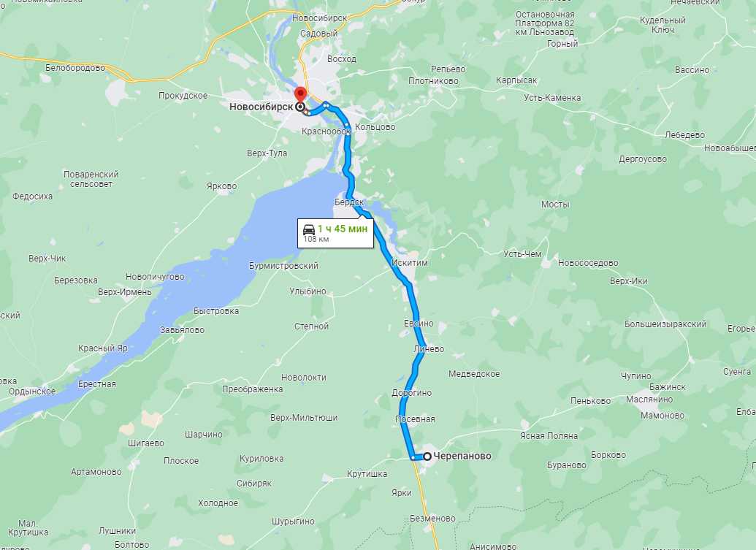Click the Дорогино place label
Viewport: 756px width, 550px height.
(411, 393)
